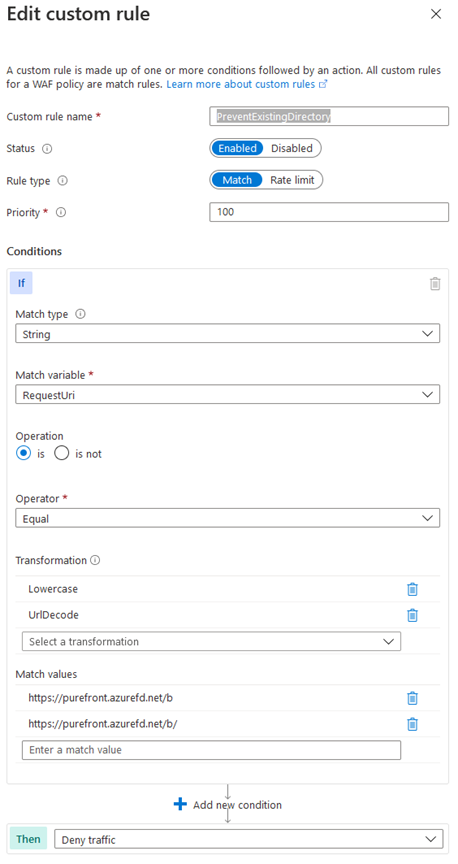
Task: Set status to Disabled
Action: click(x=292, y=148)
